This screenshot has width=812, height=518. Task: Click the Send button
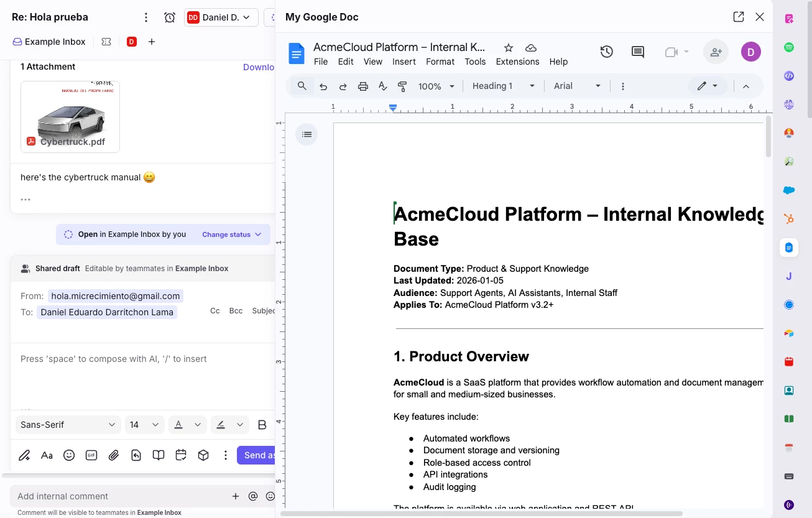(x=256, y=455)
